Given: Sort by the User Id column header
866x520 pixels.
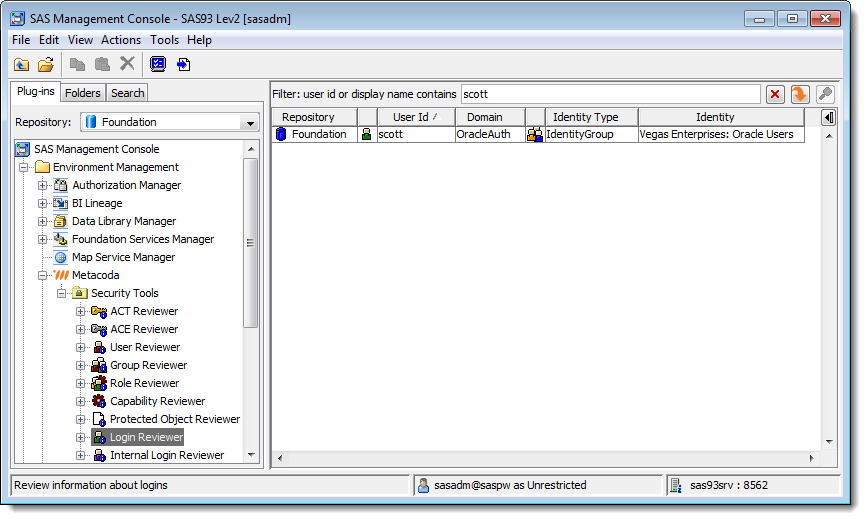Looking at the screenshot, I should 416,118.
